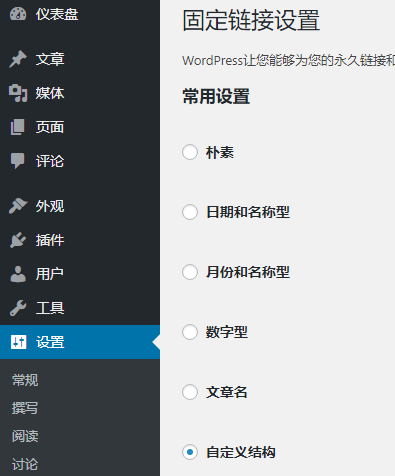Click the 插件 plug icon
395x476 pixels.
[18, 240]
